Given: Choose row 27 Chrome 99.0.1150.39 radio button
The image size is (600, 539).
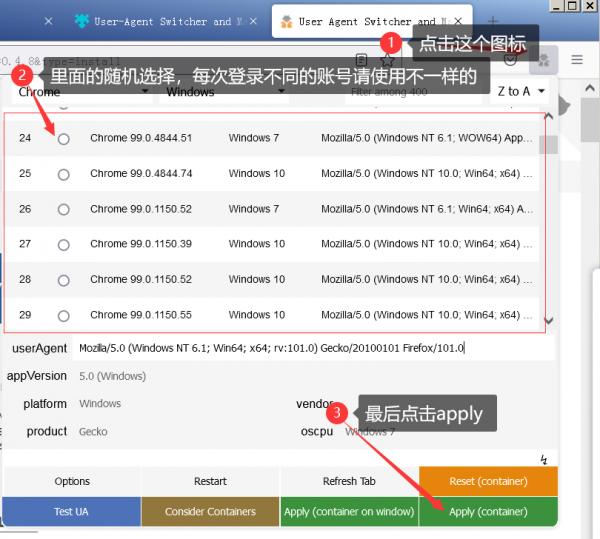Looking at the screenshot, I should pos(64,244).
